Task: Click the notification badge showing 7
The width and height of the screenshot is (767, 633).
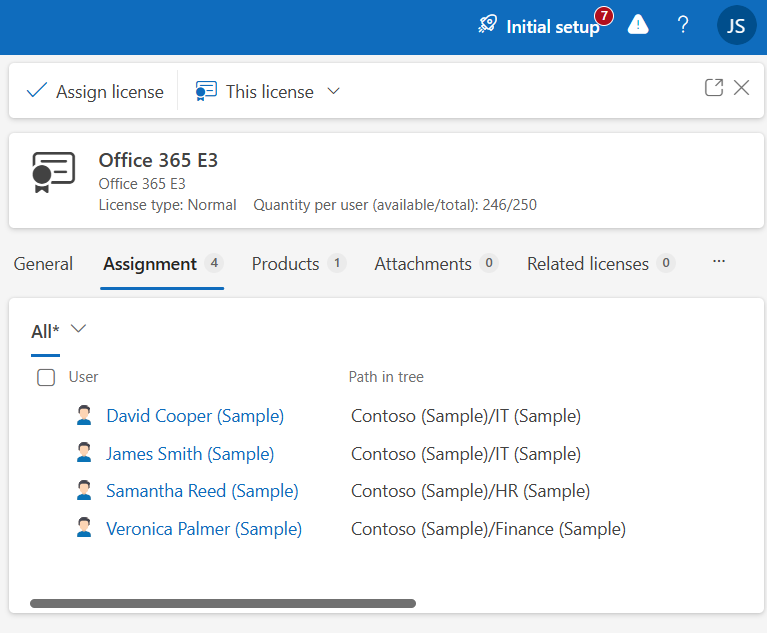Action: [x=604, y=16]
